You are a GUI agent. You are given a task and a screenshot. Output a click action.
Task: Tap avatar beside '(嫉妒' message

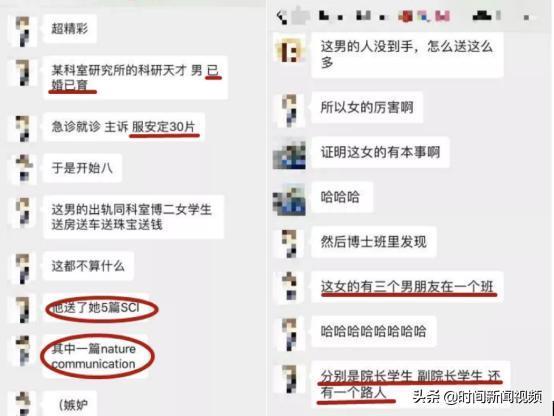[23, 404]
